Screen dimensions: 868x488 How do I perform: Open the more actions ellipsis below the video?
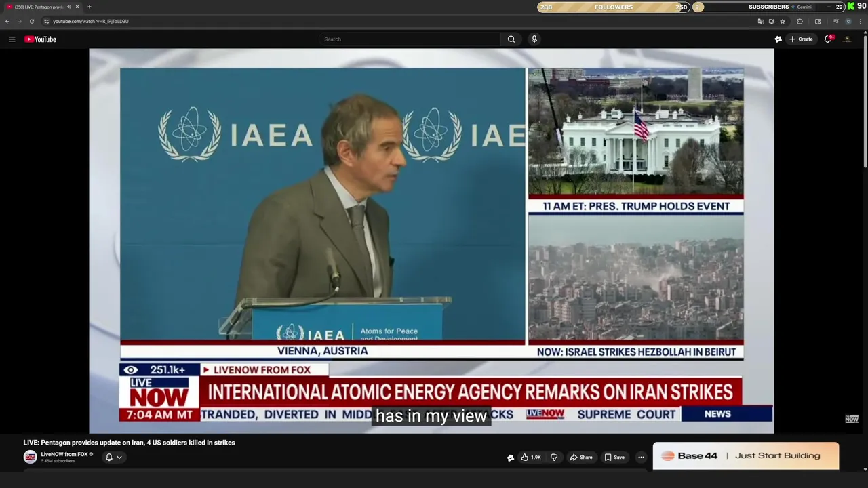coord(641,457)
